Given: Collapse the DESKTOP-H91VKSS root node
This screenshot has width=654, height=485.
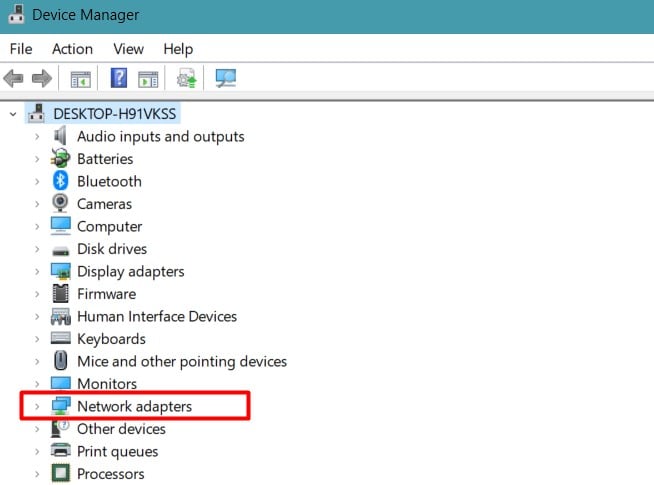Looking at the screenshot, I should (x=13, y=114).
